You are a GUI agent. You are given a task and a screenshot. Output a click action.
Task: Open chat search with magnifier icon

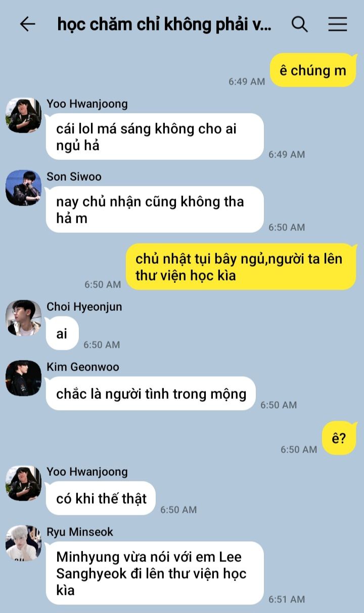300,24
